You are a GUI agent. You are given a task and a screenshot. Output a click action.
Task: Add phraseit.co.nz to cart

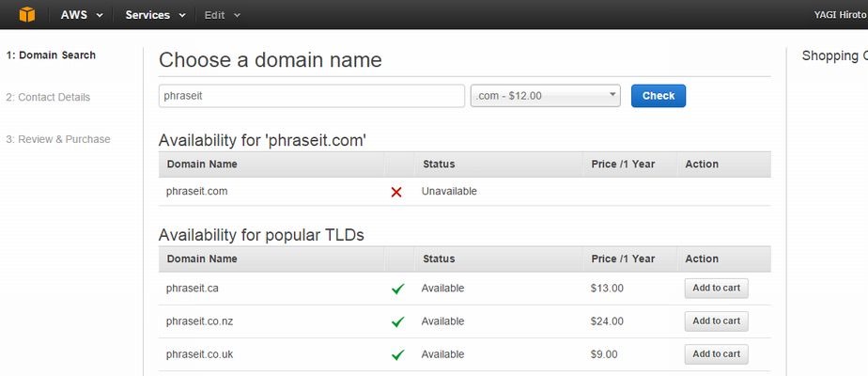point(716,321)
